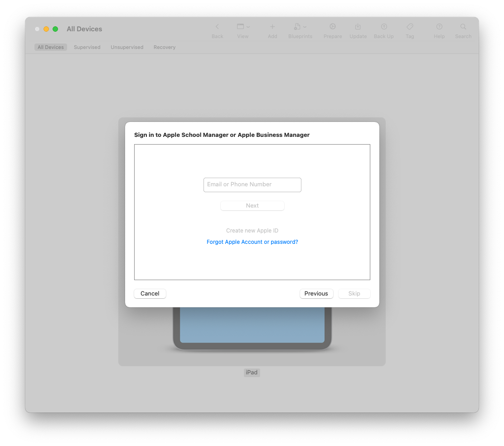Click the Skip button
Image resolution: width=504 pixels, height=446 pixels.
[x=354, y=294]
